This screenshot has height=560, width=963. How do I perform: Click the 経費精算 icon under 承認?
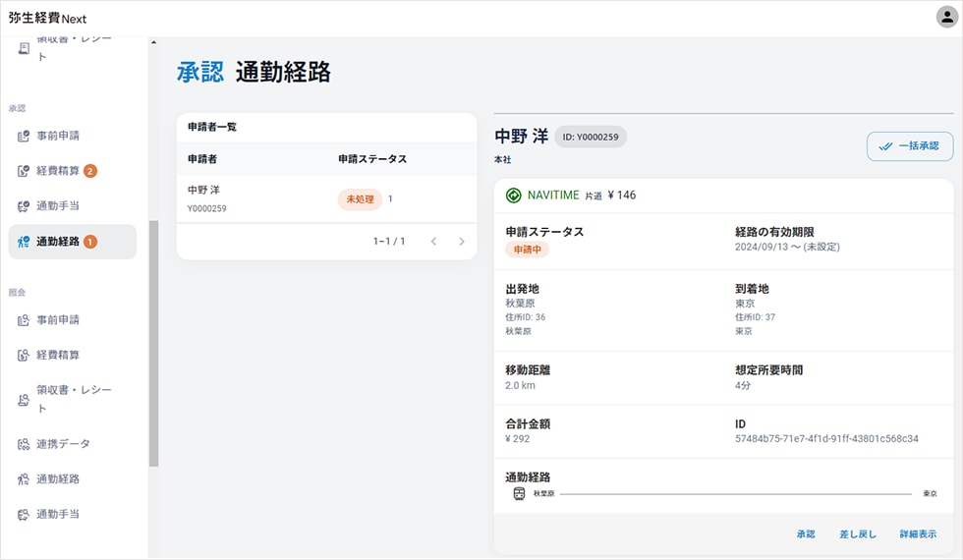pos(24,171)
